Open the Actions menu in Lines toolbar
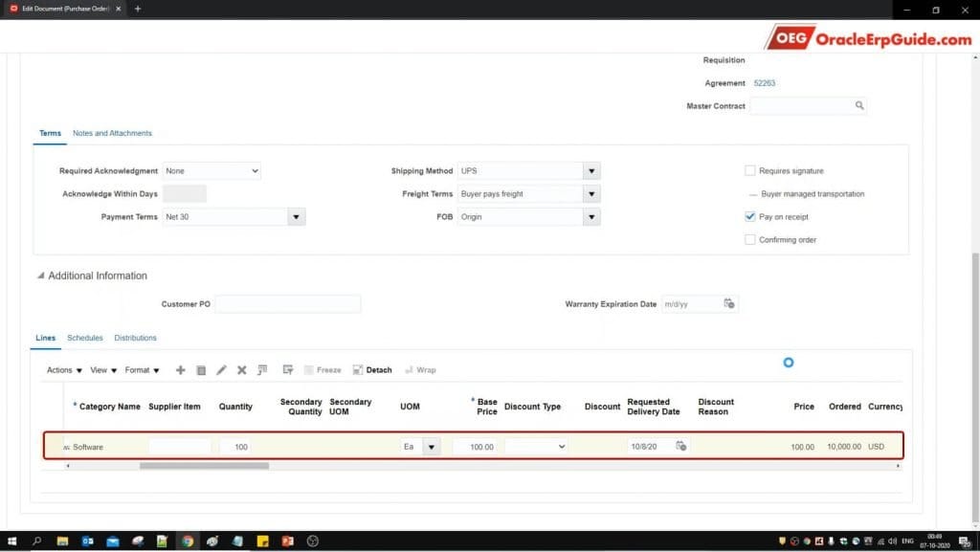The width and height of the screenshot is (980, 552). pyautogui.click(x=63, y=370)
